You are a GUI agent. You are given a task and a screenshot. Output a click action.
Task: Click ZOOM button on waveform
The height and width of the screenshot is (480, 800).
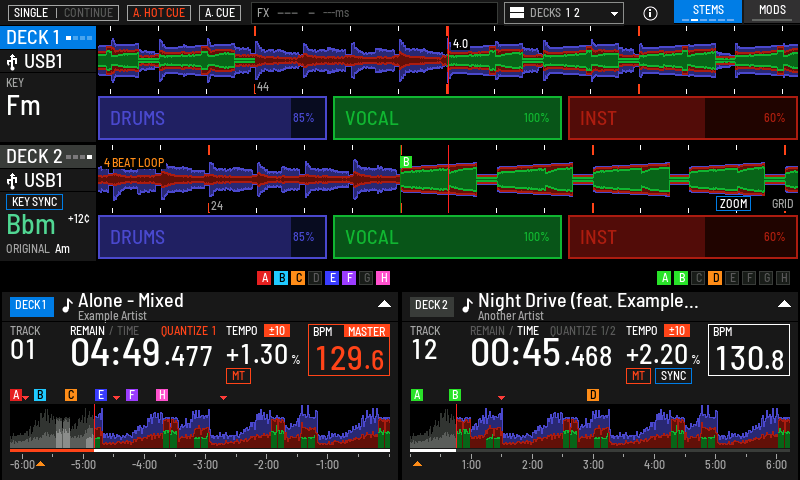click(x=733, y=204)
